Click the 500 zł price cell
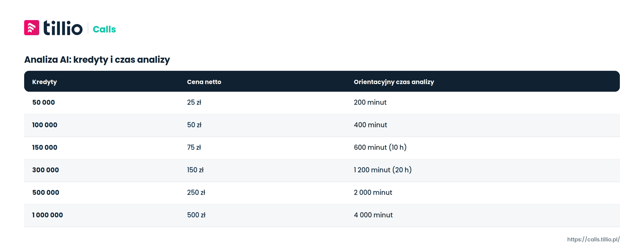This screenshot has height=251, width=644. (x=196, y=215)
